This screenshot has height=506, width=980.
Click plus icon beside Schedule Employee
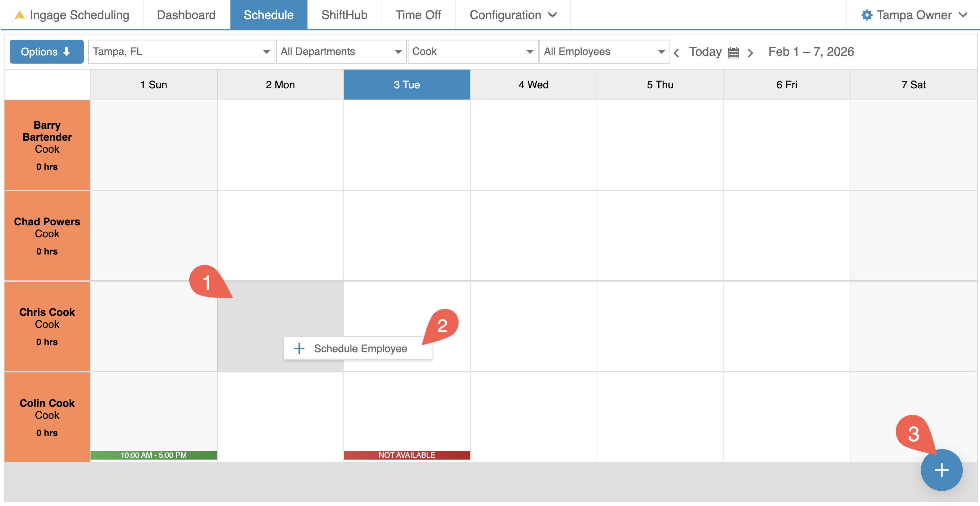point(299,348)
